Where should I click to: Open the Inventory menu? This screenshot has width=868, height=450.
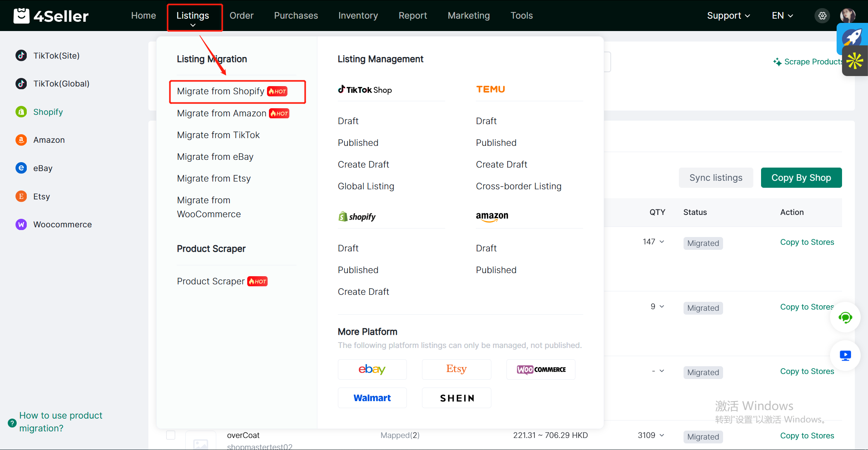click(x=358, y=16)
